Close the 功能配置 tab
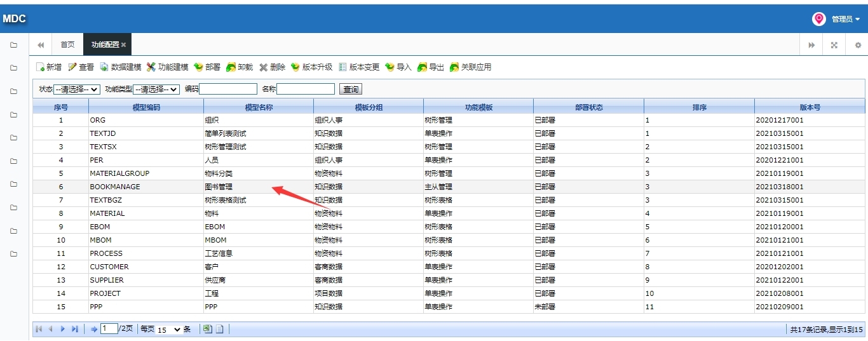This screenshot has height=341, width=868. coord(124,45)
